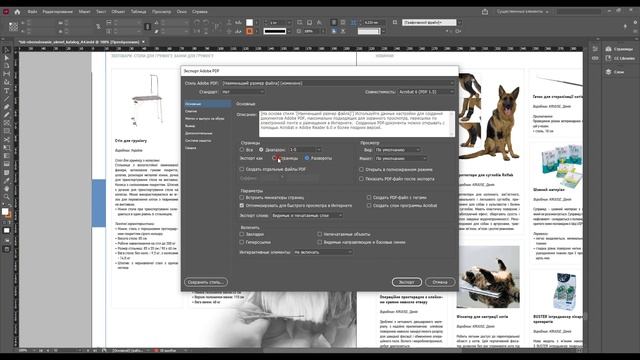Enable non-printing objects checkbox
Screen dimensions: 640x360
click(x=320, y=234)
